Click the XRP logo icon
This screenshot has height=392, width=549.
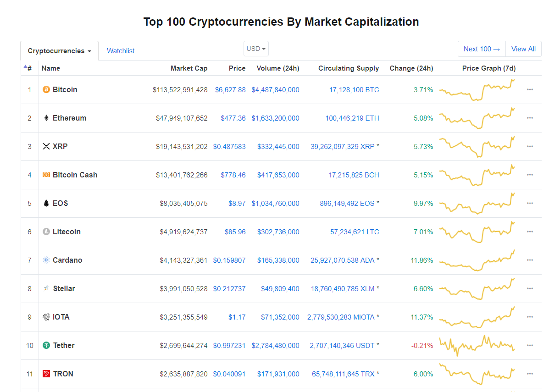(x=46, y=147)
